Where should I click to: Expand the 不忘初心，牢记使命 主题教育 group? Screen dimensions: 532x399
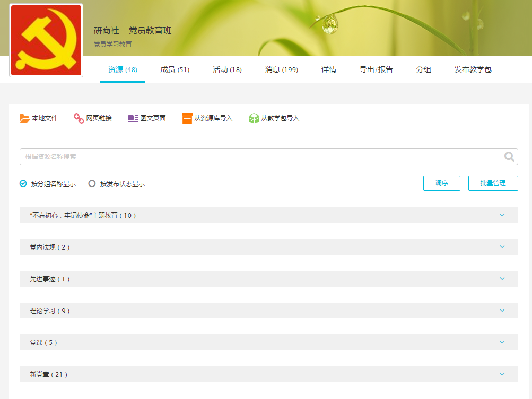[502, 215]
